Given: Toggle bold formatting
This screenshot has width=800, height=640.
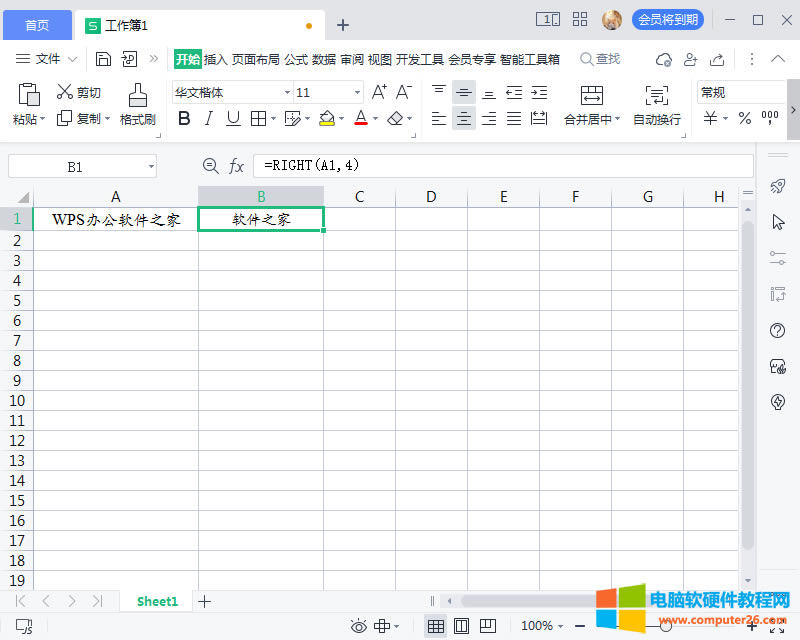Looking at the screenshot, I should pyautogui.click(x=183, y=119).
